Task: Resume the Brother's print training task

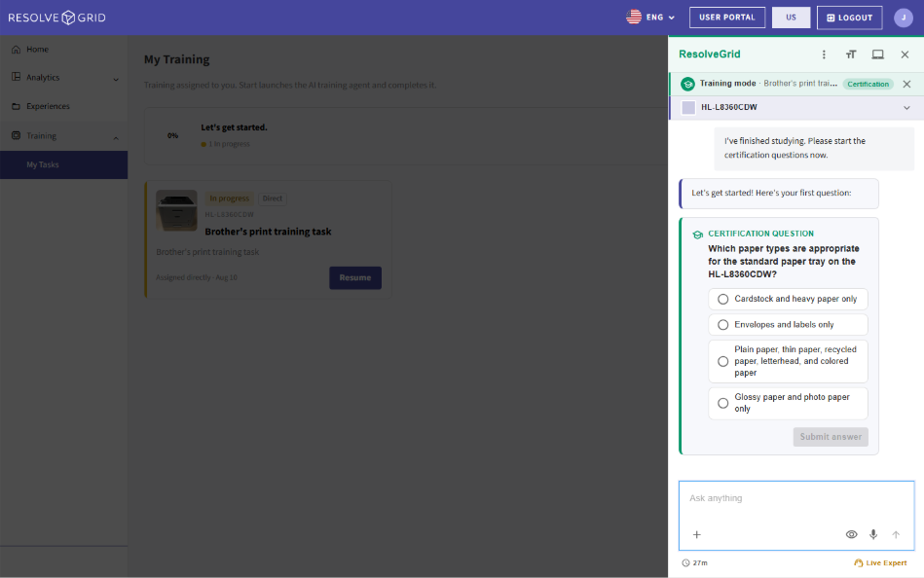Action: 355,277
